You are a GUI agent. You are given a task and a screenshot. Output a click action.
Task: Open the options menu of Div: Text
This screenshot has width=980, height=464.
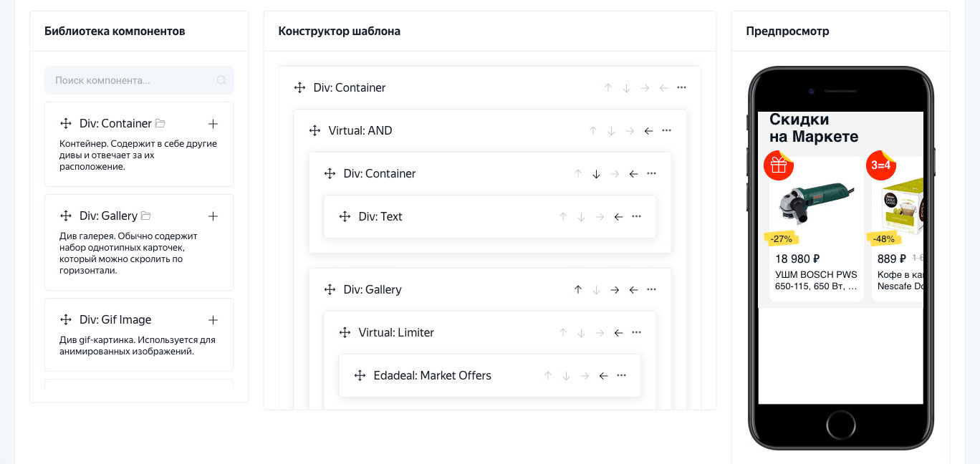tap(636, 216)
